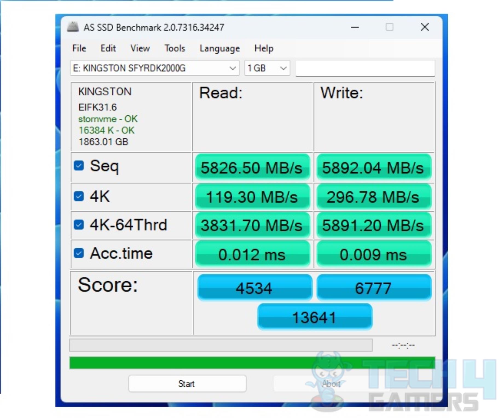Image resolution: width=504 pixels, height=420 pixels.
Task: Click the empty text field beside 1 GB
Action: pos(365,68)
